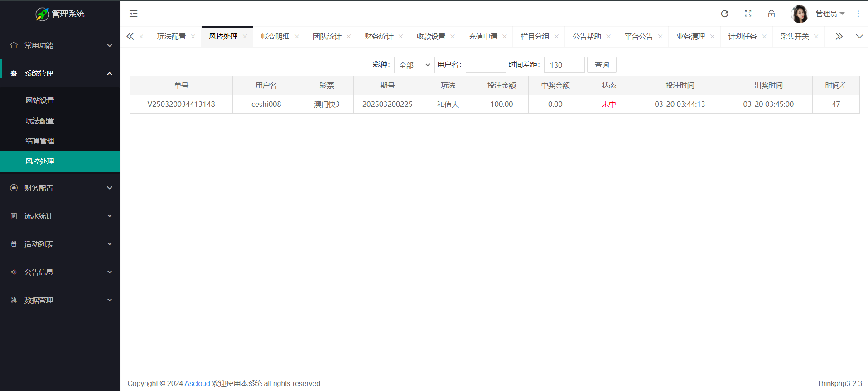868x391 pixels.
Task: Close the 帐变明细 tab
Action: click(297, 37)
